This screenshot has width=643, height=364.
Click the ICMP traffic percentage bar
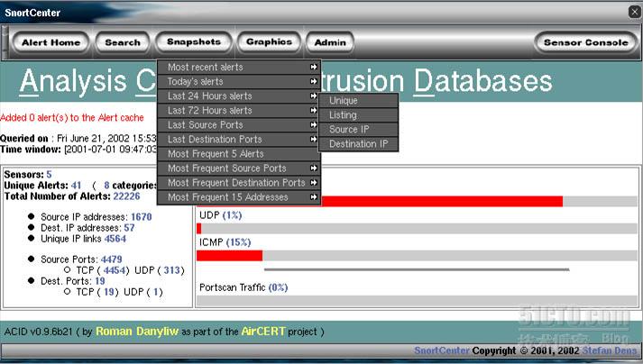pyautogui.click(x=417, y=256)
